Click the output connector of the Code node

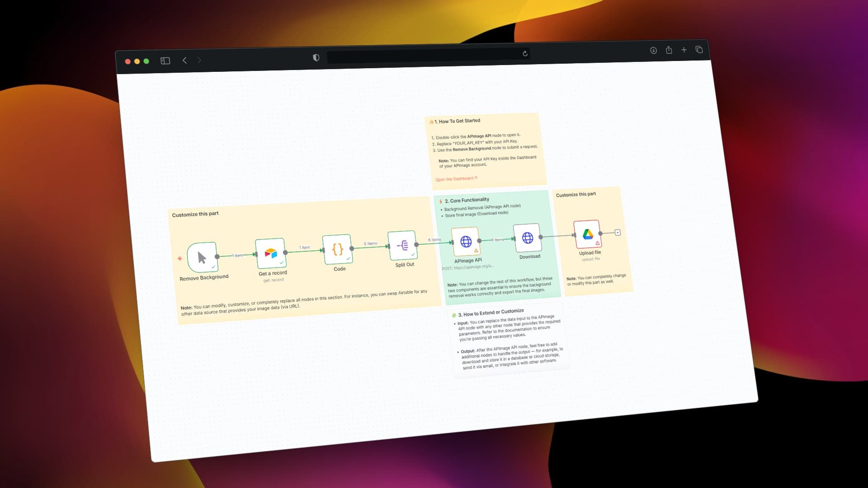352,248
